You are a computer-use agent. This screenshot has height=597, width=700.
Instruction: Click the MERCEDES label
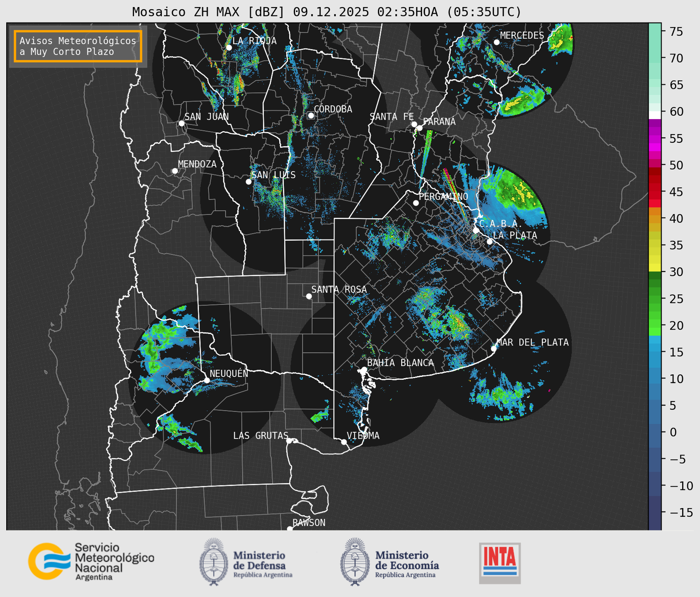pos(522,36)
